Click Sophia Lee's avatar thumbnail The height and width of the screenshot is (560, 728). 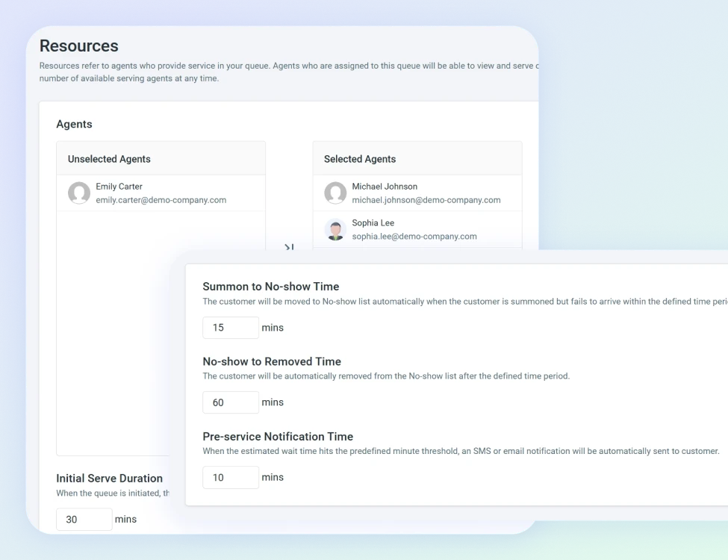coord(335,229)
